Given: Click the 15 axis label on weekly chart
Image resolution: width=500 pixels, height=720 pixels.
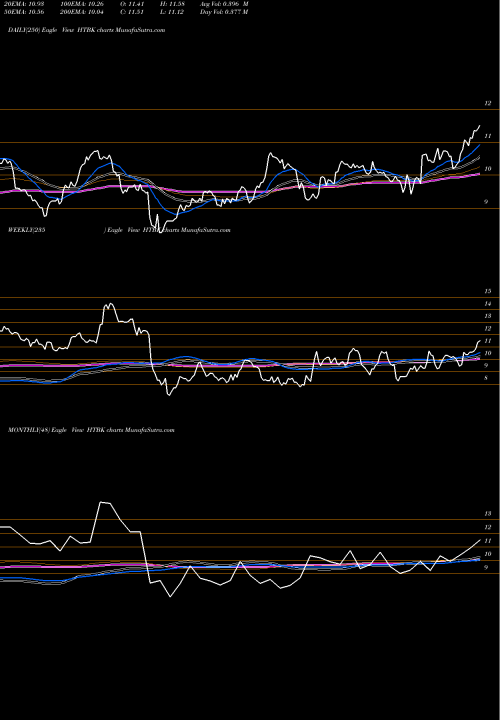Looking at the screenshot, I should [x=488, y=291].
